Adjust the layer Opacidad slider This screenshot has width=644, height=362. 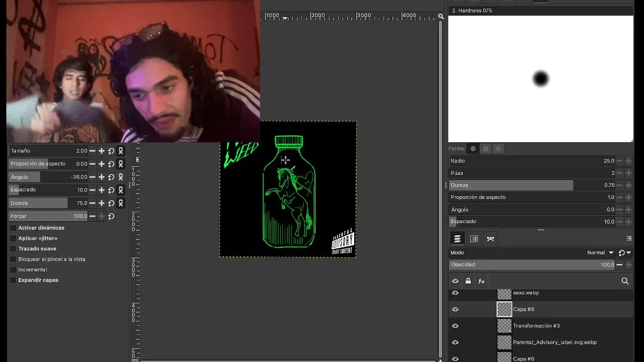[532, 265]
